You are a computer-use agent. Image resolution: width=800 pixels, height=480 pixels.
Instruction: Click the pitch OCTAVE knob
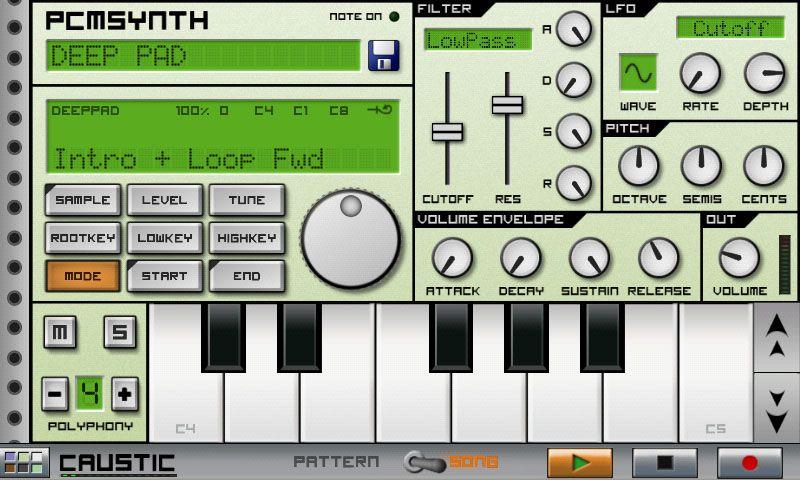[638, 166]
